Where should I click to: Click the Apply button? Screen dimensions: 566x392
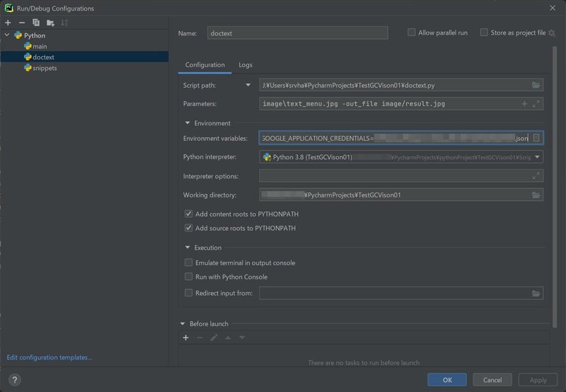(x=538, y=380)
